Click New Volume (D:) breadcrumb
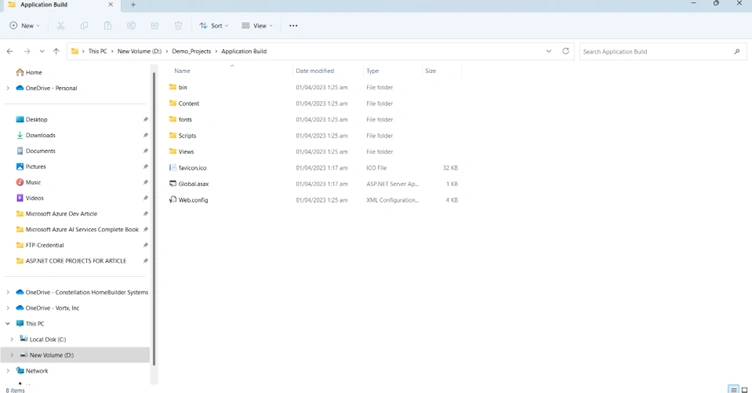This screenshot has width=752, height=393. (x=140, y=51)
